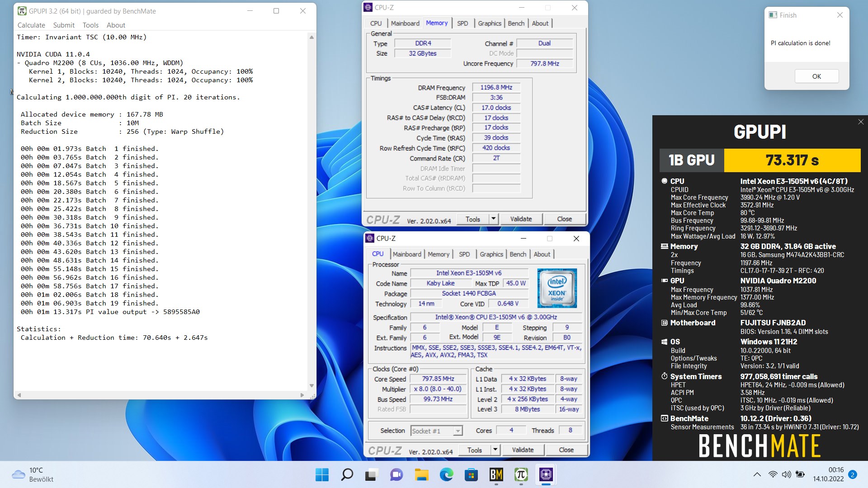Open Wi-Fi network tray icon
This screenshot has height=488, width=868.
tap(773, 474)
